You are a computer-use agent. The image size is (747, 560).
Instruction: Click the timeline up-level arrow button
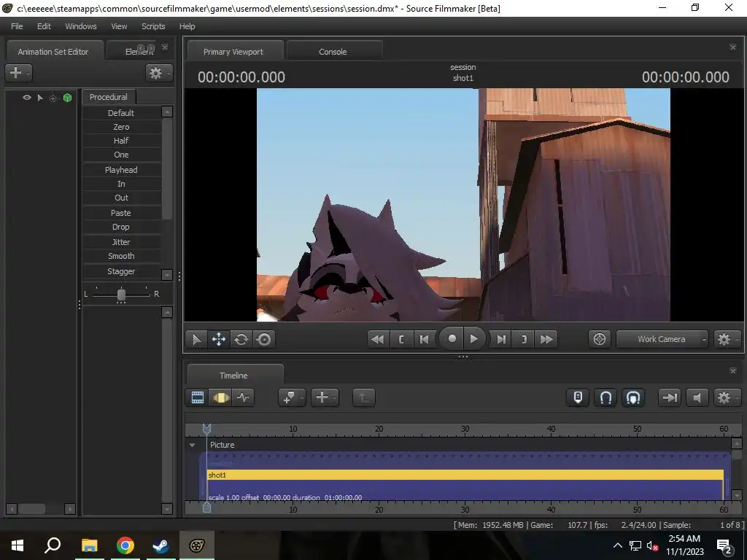[x=364, y=397]
